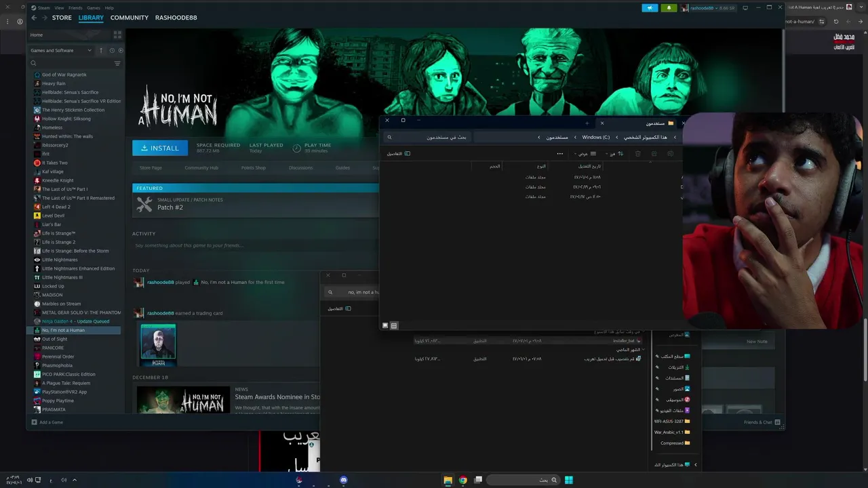868x488 pixels.
Task: Open the View menu in Steam
Action: tap(59, 8)
